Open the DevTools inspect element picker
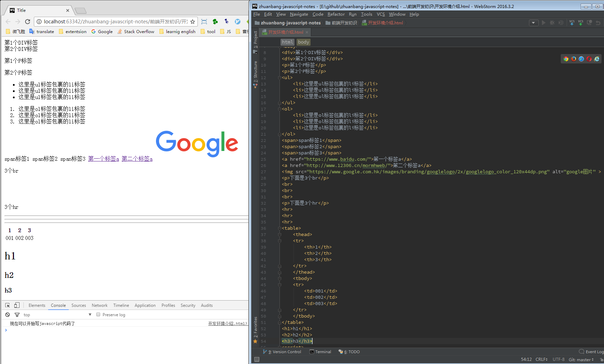604x364 pixels. pos(8,305)
